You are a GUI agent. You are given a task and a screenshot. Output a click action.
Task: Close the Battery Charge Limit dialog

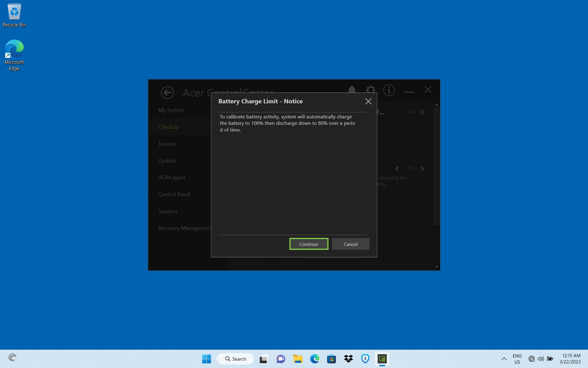pos(368,101)
